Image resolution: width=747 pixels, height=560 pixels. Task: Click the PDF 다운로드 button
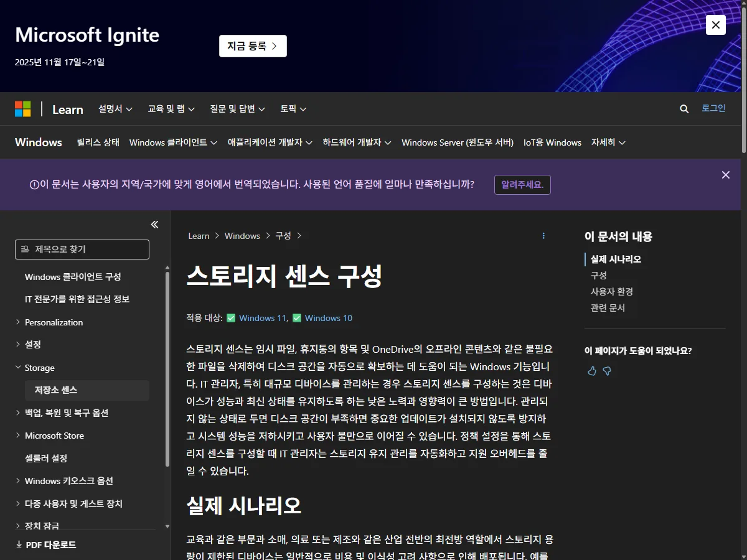[x=45, y=545]
